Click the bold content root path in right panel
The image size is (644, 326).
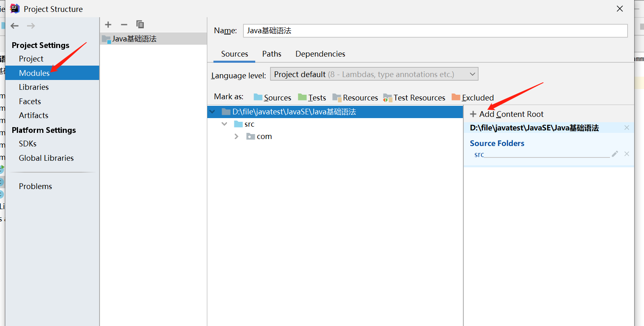(534, 128)
